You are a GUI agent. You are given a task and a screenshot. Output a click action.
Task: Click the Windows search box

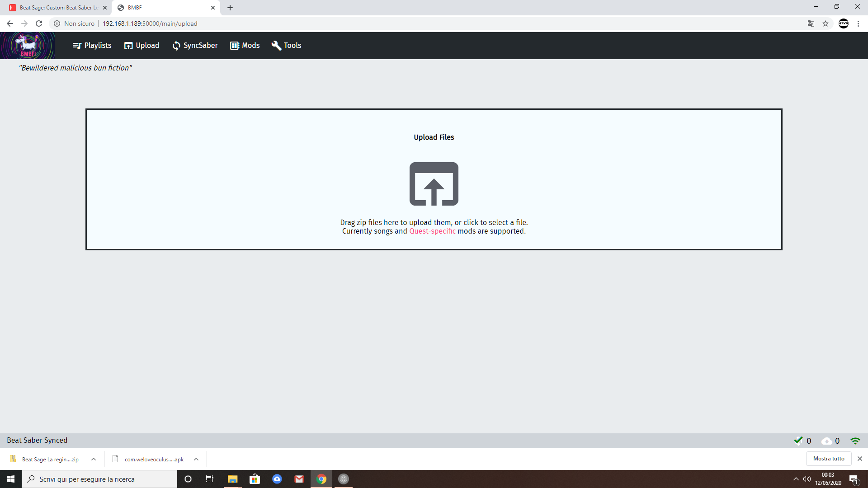click(x=99, y=479)
